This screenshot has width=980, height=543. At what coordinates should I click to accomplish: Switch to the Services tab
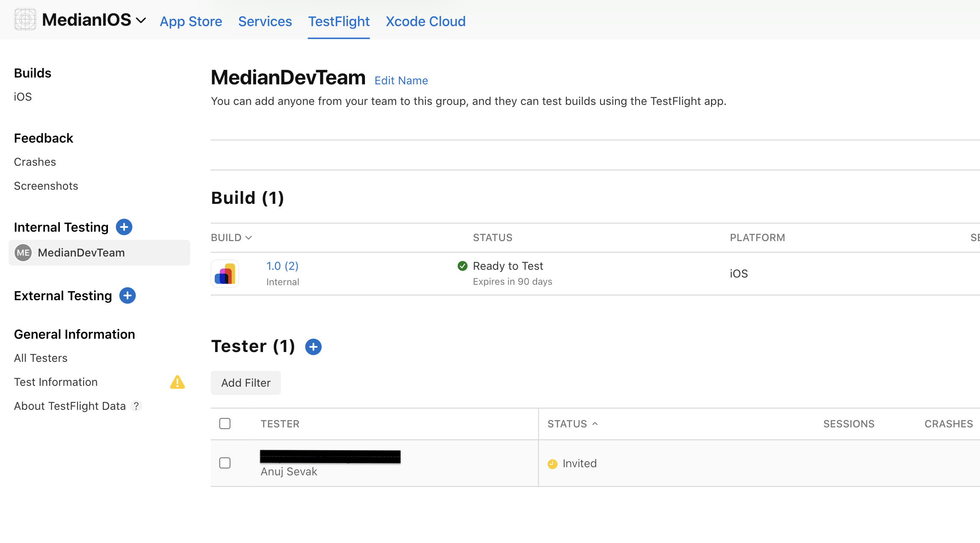tap(265, 21)
